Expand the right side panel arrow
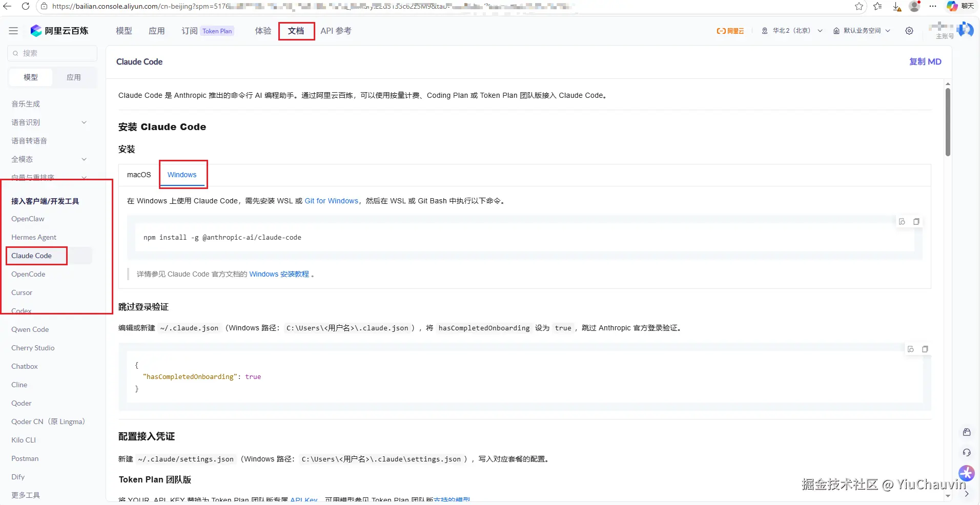This screenshot has height=505, width=980. click(967, 494)
